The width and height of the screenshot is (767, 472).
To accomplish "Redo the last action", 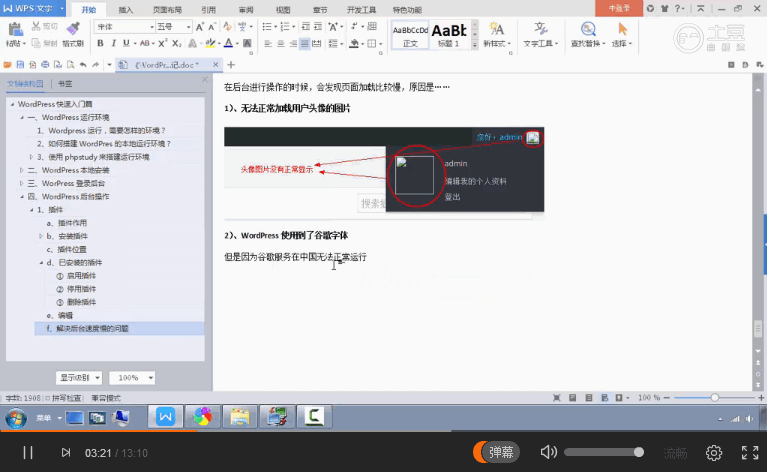I will click(95, 65).
